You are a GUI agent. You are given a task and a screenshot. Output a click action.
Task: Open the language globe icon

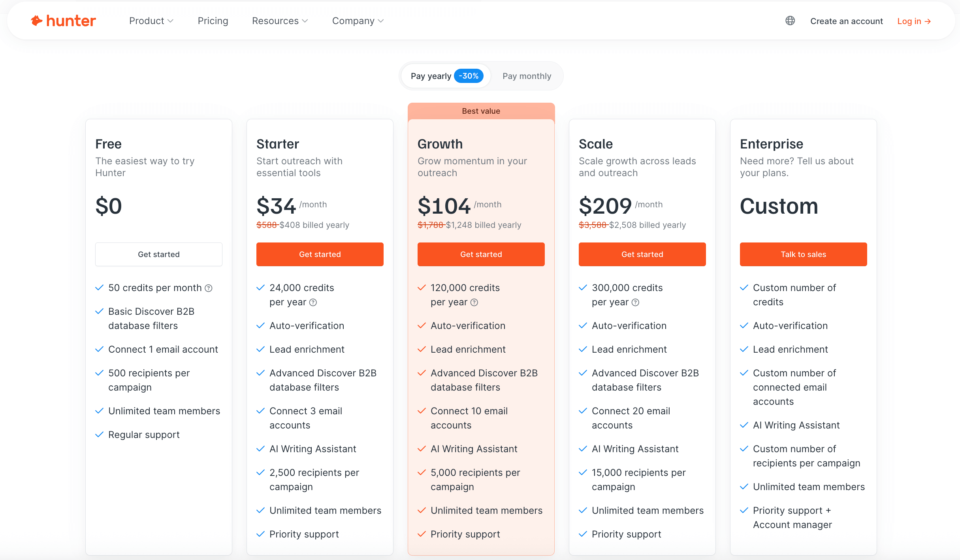point(790,21)
